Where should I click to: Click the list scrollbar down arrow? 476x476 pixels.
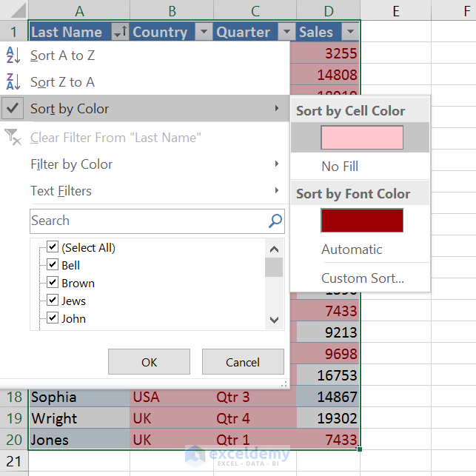coord(274,320)
